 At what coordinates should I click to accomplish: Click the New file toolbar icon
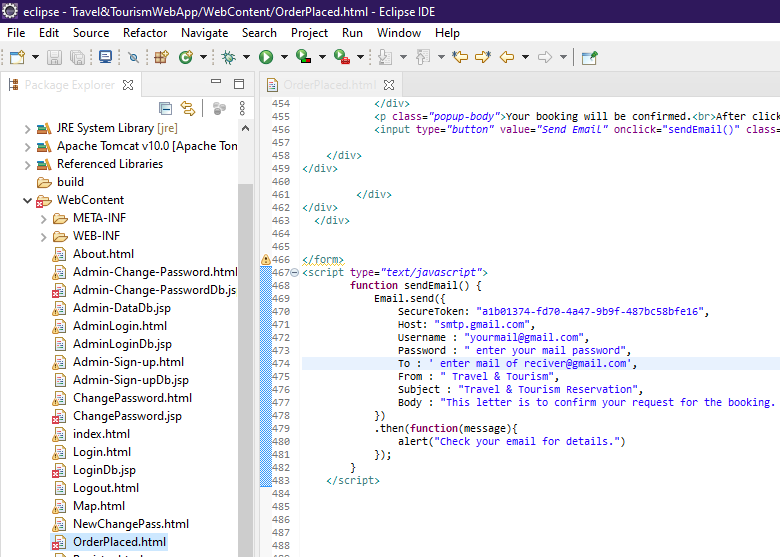[x=16, y=58]
